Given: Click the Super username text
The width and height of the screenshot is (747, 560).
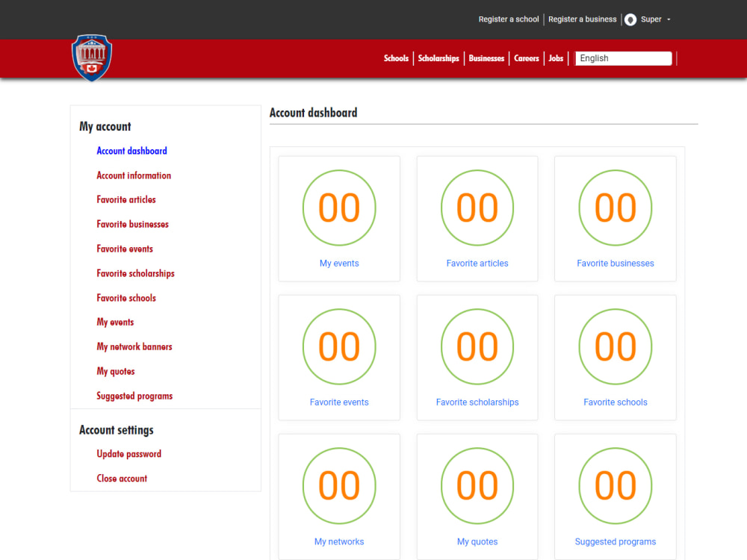Looking at the screenshot, I should point(651,19).
